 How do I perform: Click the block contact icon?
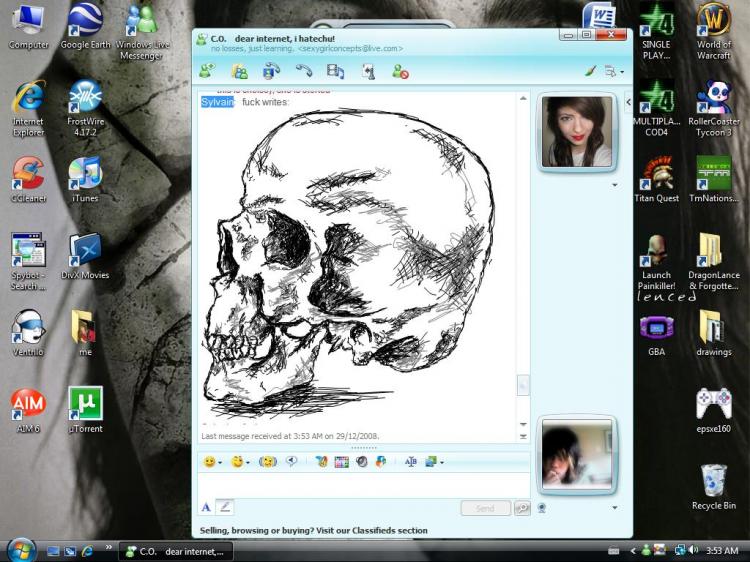tap(399, 71)
